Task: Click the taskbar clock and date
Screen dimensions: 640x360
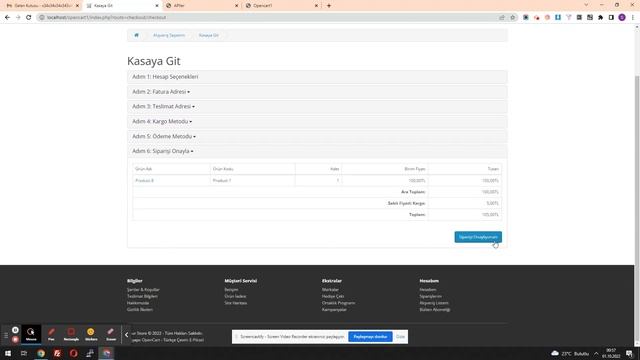Action: 611,353
